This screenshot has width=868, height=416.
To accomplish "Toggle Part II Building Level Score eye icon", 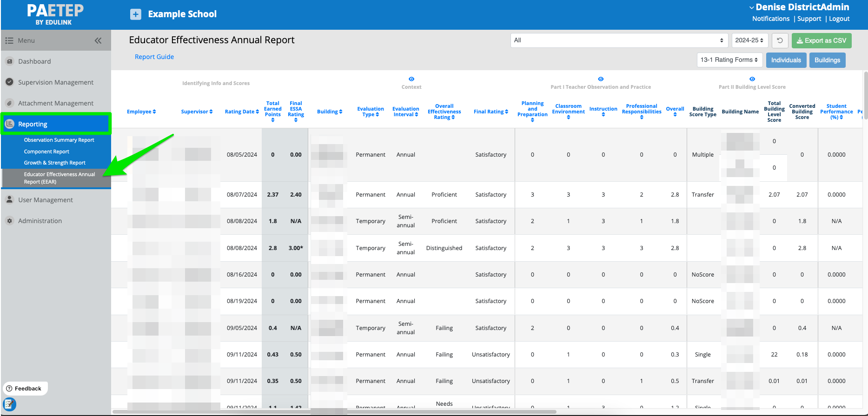I will (x=752, y=79).
